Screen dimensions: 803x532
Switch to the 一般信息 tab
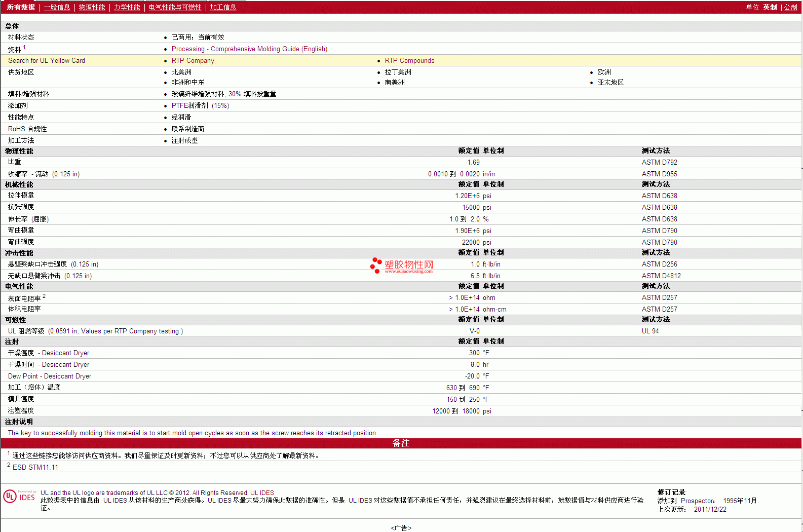tap(57, 7)
